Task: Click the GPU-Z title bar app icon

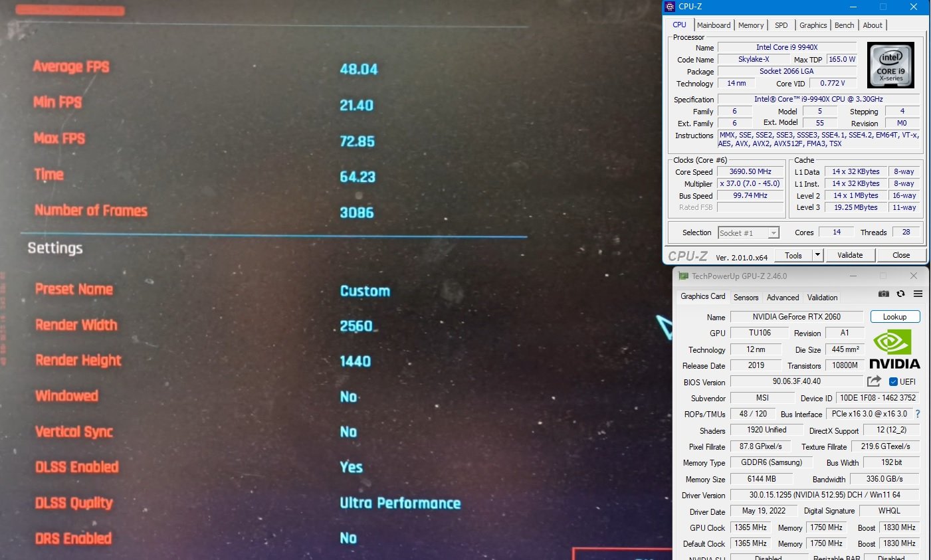Action: click(682, 276)
